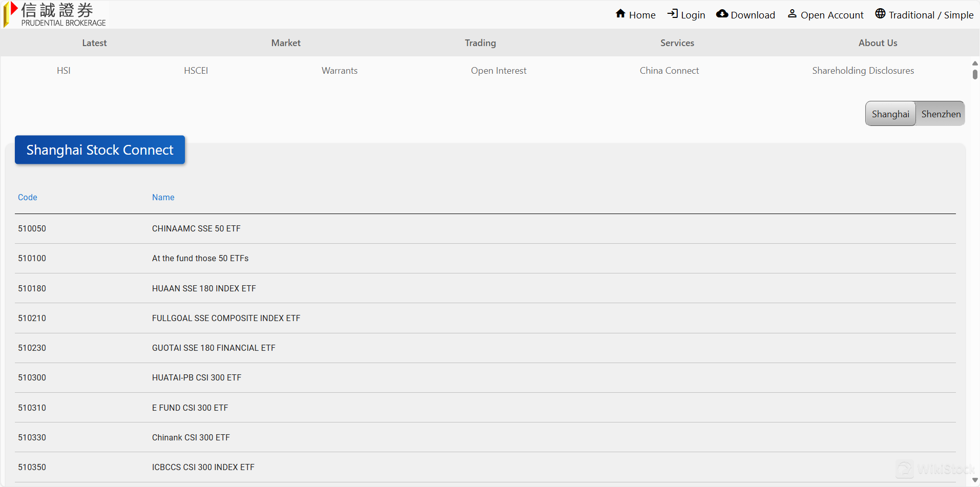The image size is (980, 487).
Task: Open the Warrants tab
Action: click(339, 71)
